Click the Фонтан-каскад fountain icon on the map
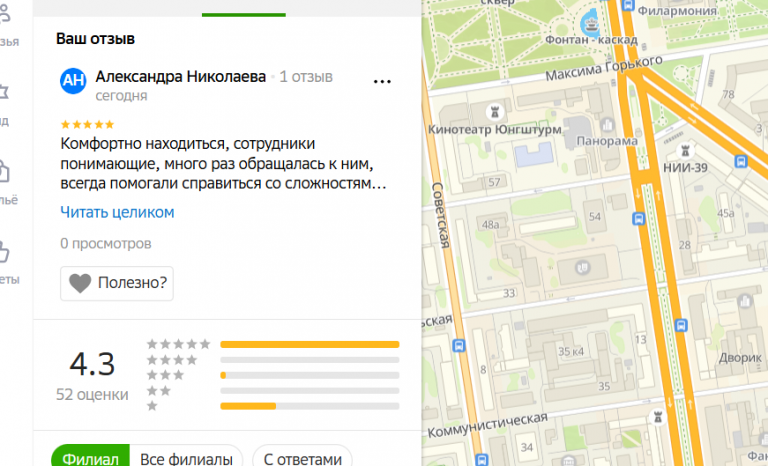The image size is (768, 466). tap(591, 24)
